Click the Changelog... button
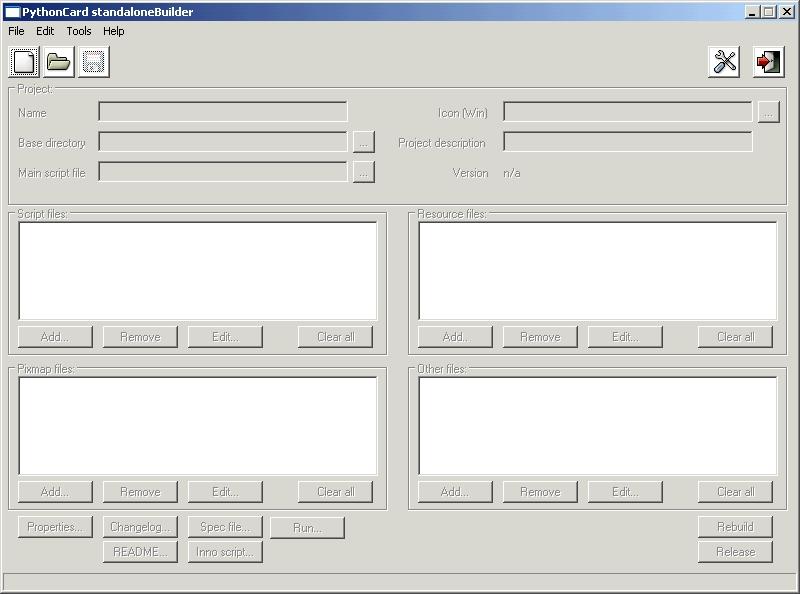This screenshot has height=594, width=800. pyautogui.click(x=140, y=527)
